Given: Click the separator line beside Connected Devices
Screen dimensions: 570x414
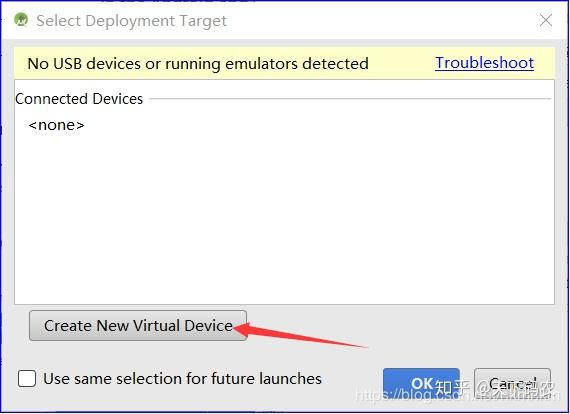Looking at the screenshot, I should (x=350, y=99).
